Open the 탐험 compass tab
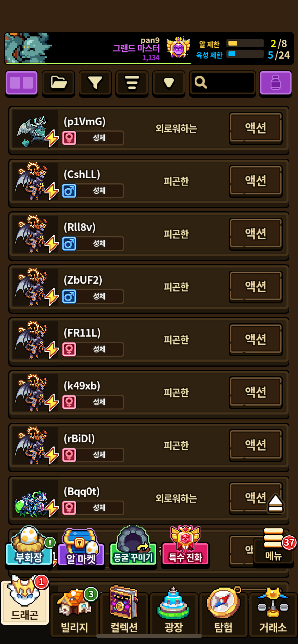 tap(223, 613)
